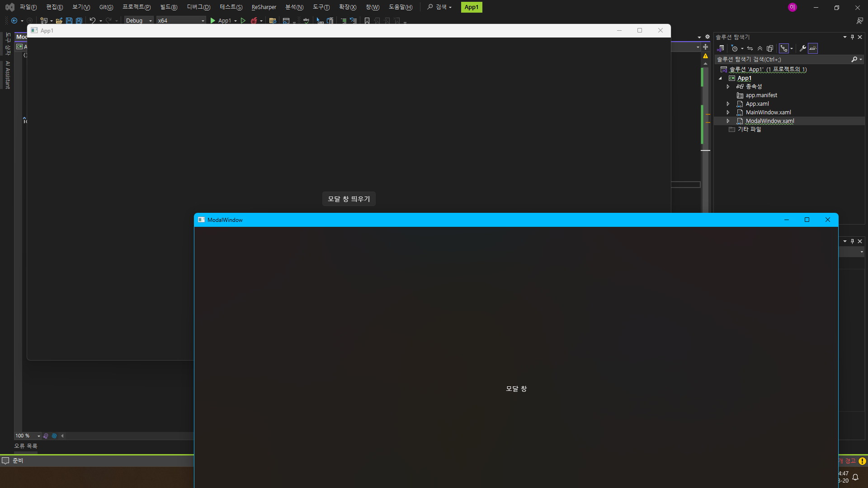Click the feedback person icon top right
The width and height of the screenshot is (868, 488).
(860, 21)
